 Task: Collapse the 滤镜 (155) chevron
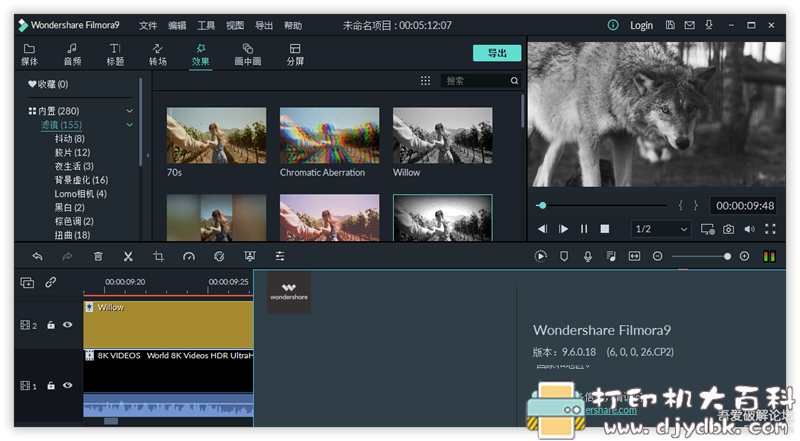pyautogui.click(x=130, y=125)
